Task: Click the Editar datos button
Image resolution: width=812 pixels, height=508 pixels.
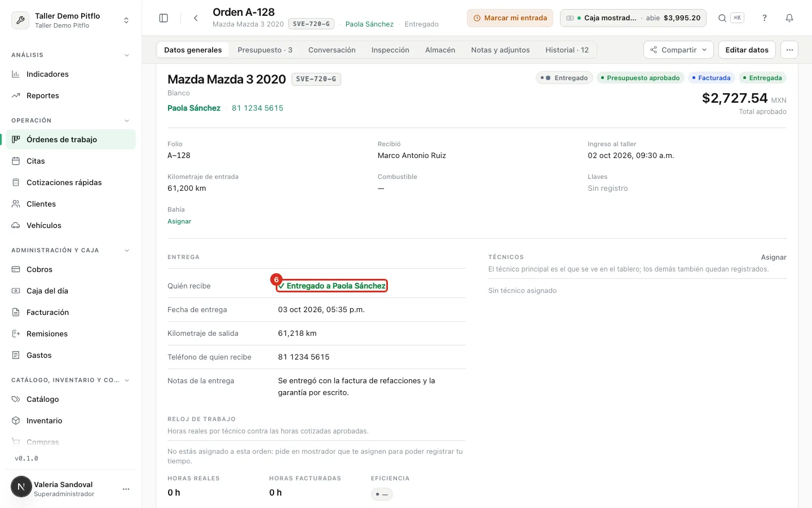Action: [x=747, y=50]
